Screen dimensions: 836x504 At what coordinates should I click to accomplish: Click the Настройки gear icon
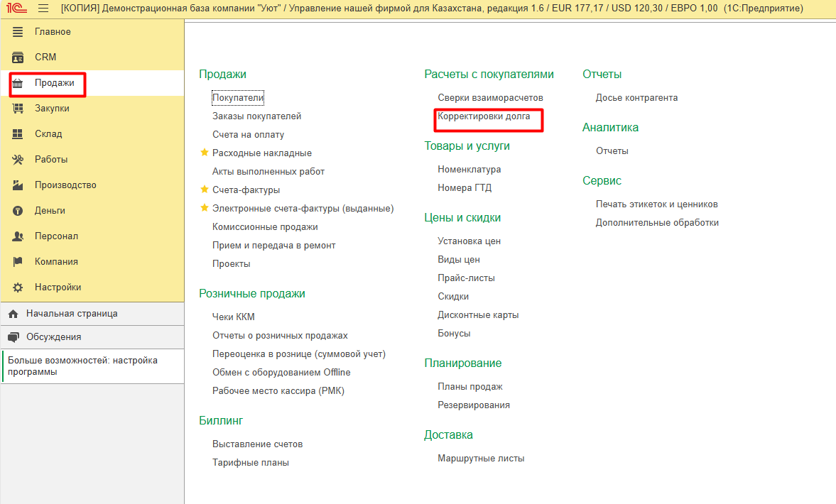coord(18,287)
